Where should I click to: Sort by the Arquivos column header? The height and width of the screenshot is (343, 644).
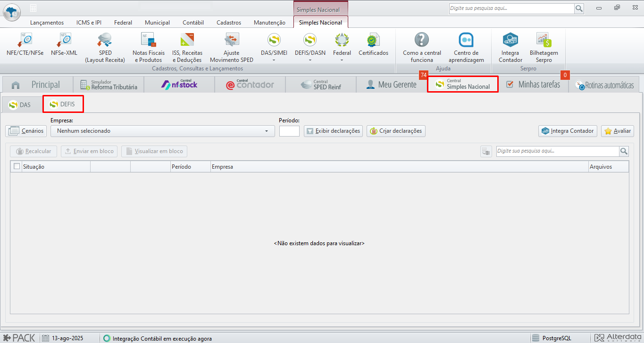(x=609, y=166)
